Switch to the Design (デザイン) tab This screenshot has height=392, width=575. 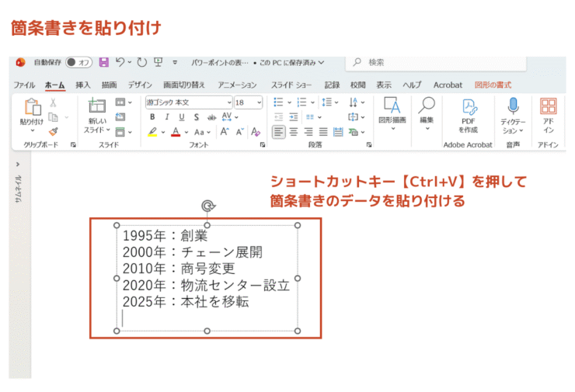[x=140, y=85]
